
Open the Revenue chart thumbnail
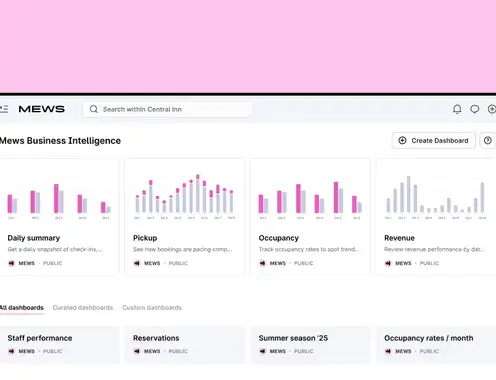pos(435,197)
